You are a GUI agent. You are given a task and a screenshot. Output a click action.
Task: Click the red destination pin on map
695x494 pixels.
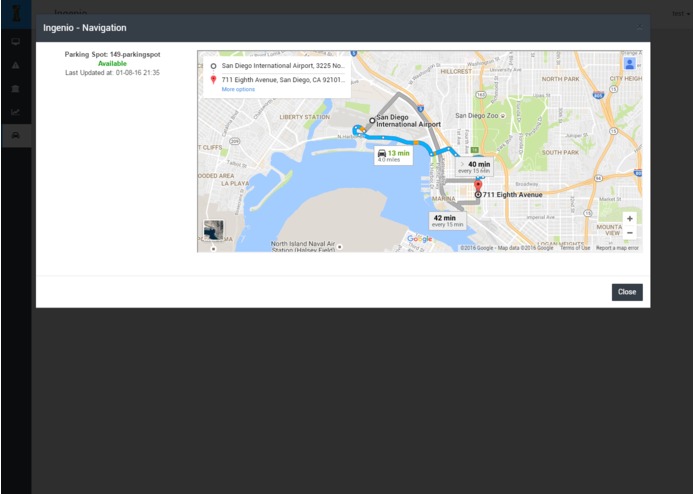tap(478, 185)
